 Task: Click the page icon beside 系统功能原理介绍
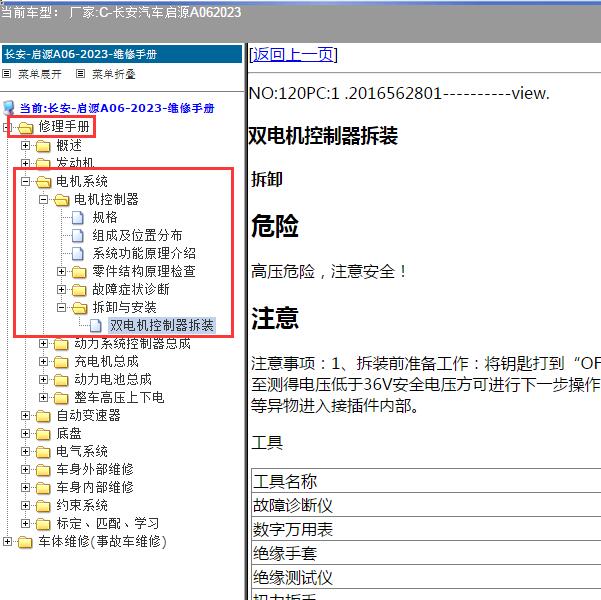click(78, 253)
